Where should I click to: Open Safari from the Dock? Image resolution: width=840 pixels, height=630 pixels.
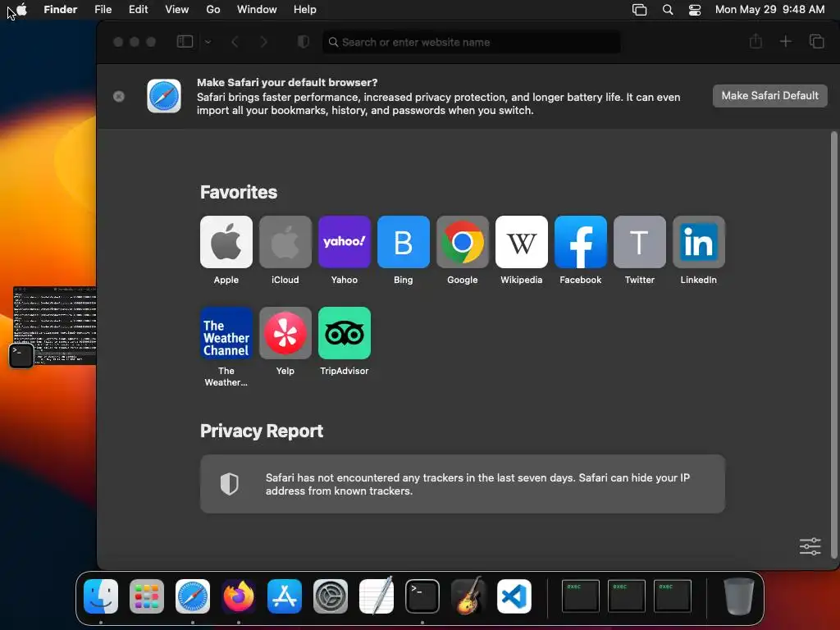click(x=193, y=596)
